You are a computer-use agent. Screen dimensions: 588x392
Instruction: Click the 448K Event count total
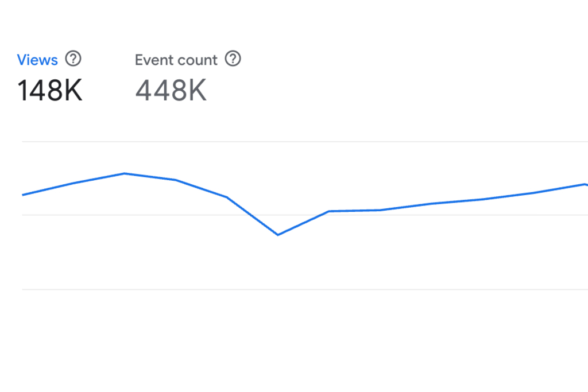pyautogui.click(x=171, y=90)
